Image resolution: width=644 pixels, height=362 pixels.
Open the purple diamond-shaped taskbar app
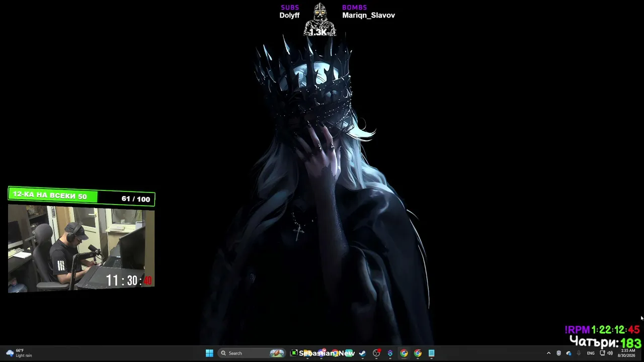click(x=390, y=353)
